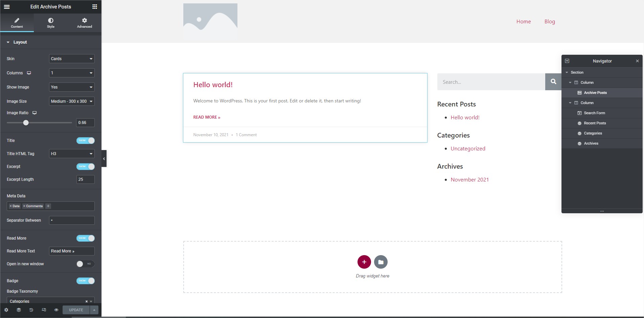The height and width of the screenshot is (318, 644).
Task: Open the Skin dropdown
Action: (72, 59)
